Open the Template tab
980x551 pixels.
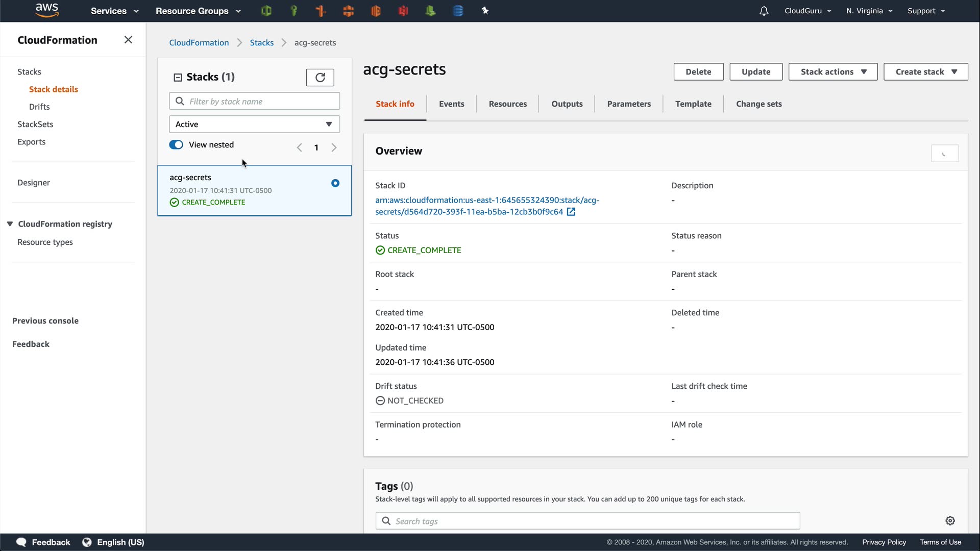tap(693, 104)
